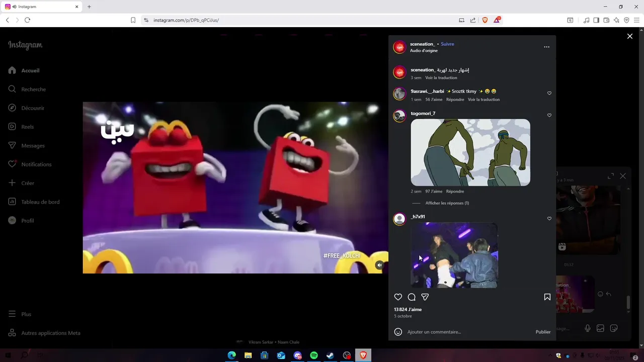
Task: Focus the Ajouter un commentaire field
Action: pyautogui.click(x=468, y=332)
